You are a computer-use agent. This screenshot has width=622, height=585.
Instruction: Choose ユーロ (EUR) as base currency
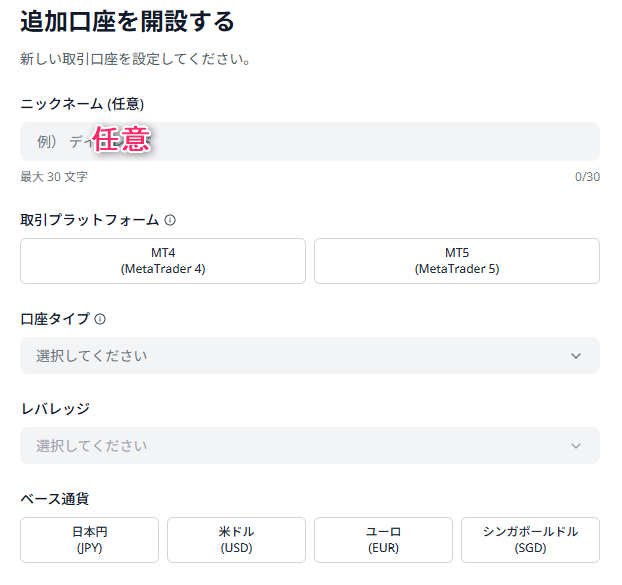(x=383, y=540)
